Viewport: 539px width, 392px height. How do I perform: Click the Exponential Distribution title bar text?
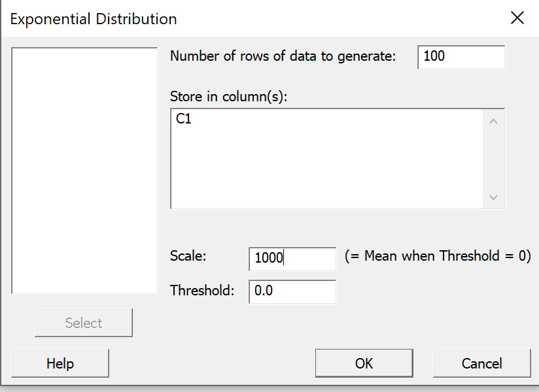94,19
